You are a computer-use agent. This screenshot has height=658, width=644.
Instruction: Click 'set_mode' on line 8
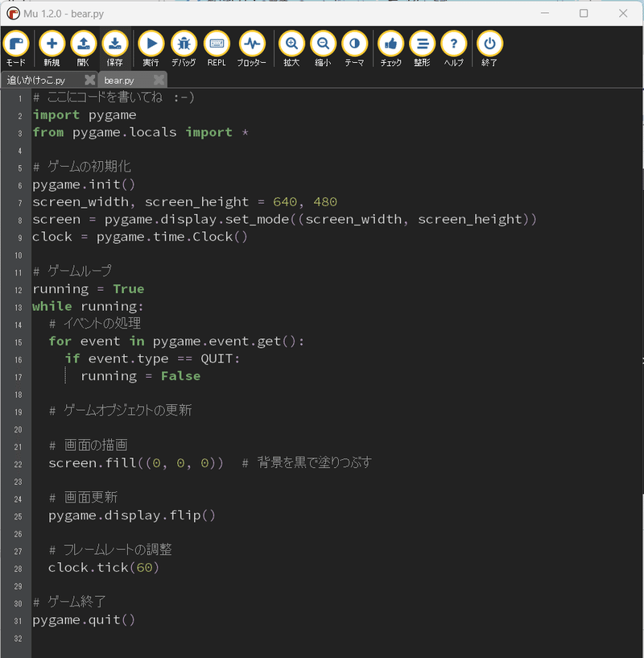[x=257, y=220]
